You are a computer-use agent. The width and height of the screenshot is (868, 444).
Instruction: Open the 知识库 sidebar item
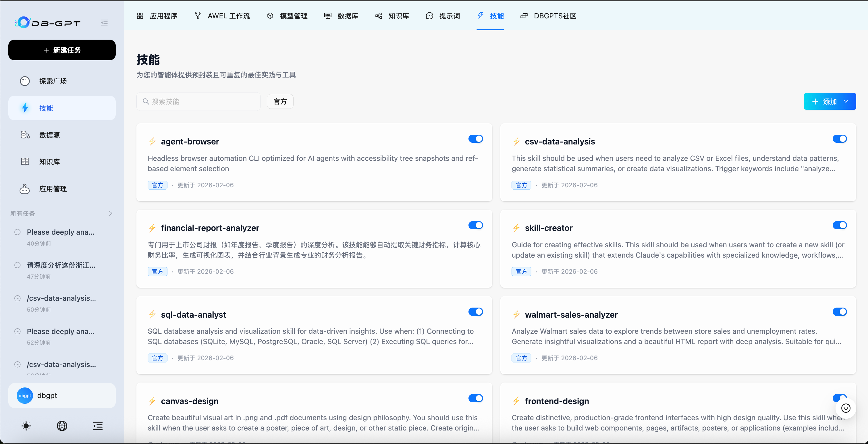(x=49, y=162)
